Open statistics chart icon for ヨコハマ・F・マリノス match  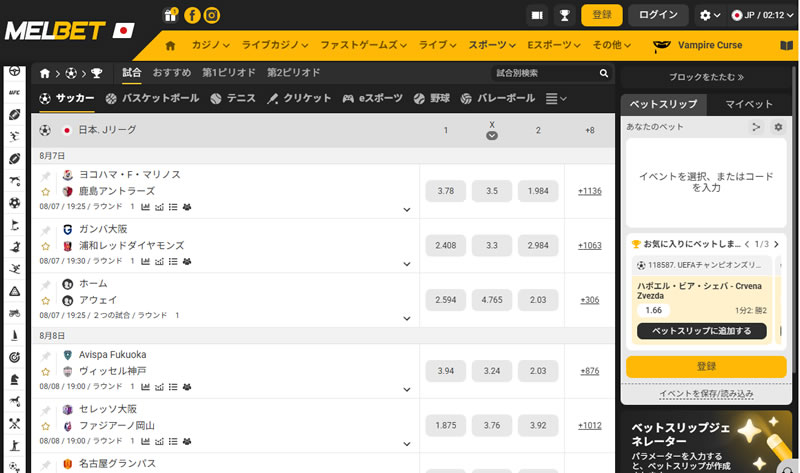click(145, 207)
